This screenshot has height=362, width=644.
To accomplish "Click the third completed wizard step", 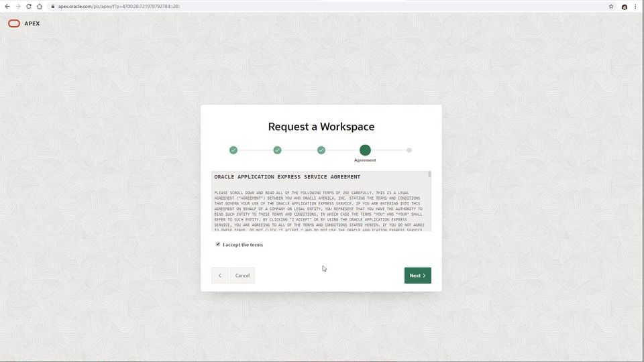I will (321, 150).
